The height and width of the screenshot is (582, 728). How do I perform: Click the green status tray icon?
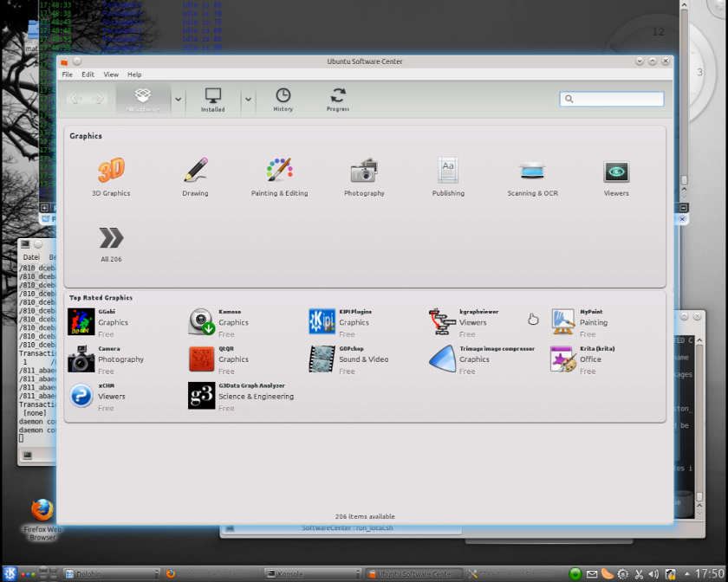click(x=575, y=574)
